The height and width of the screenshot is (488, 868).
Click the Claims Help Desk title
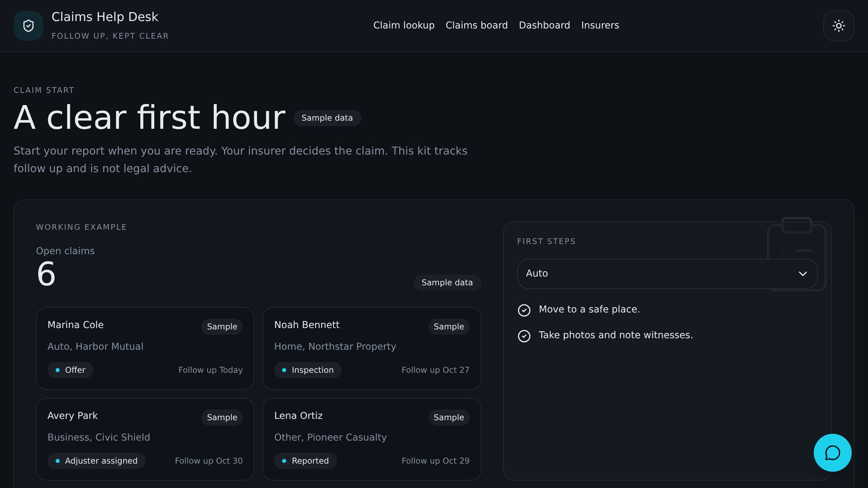(105, 17)
